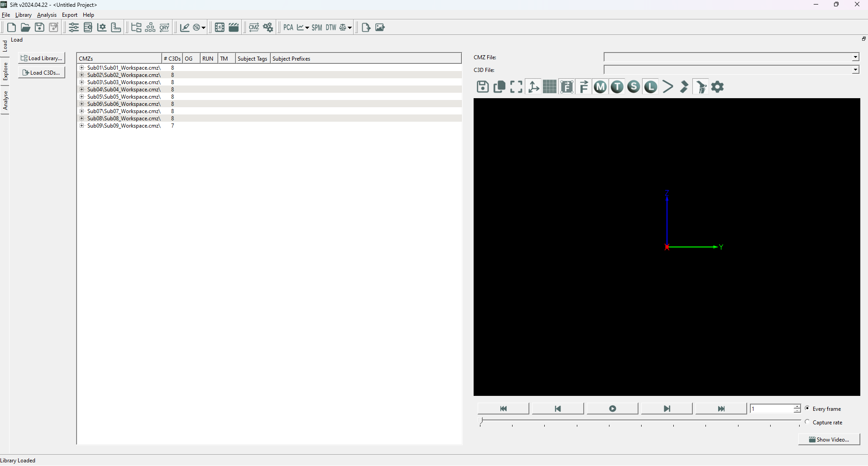Save the 3D view with floppy icon
Viewport: 868px width, 466px height.
[x=483, y=87]
